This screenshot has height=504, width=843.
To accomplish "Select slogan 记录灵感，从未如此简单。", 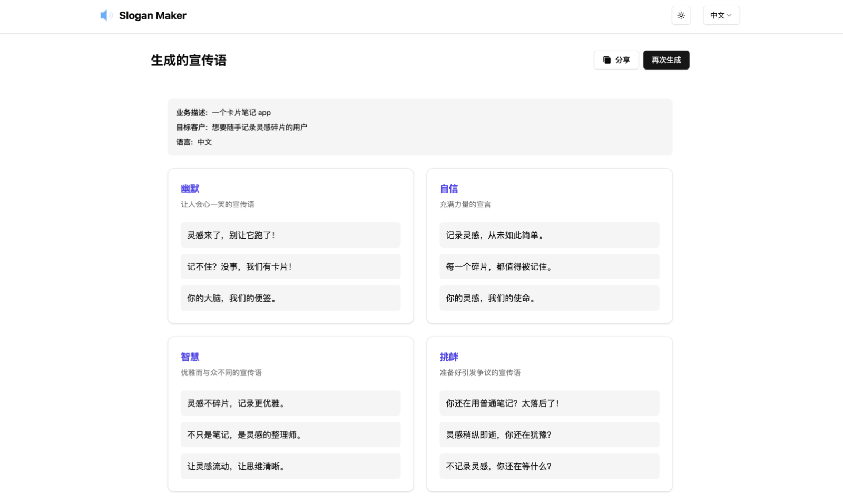I will tap(549, 235).
